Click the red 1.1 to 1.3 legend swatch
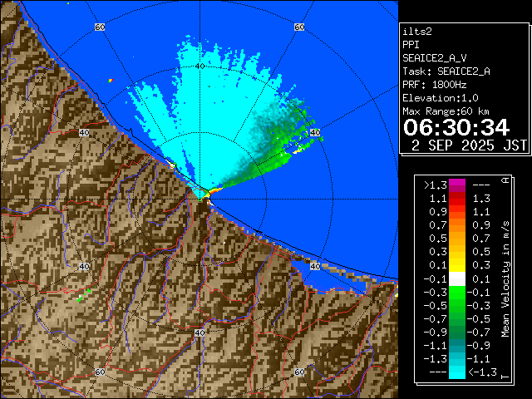 pyautogui.click(x=457, y=199)
